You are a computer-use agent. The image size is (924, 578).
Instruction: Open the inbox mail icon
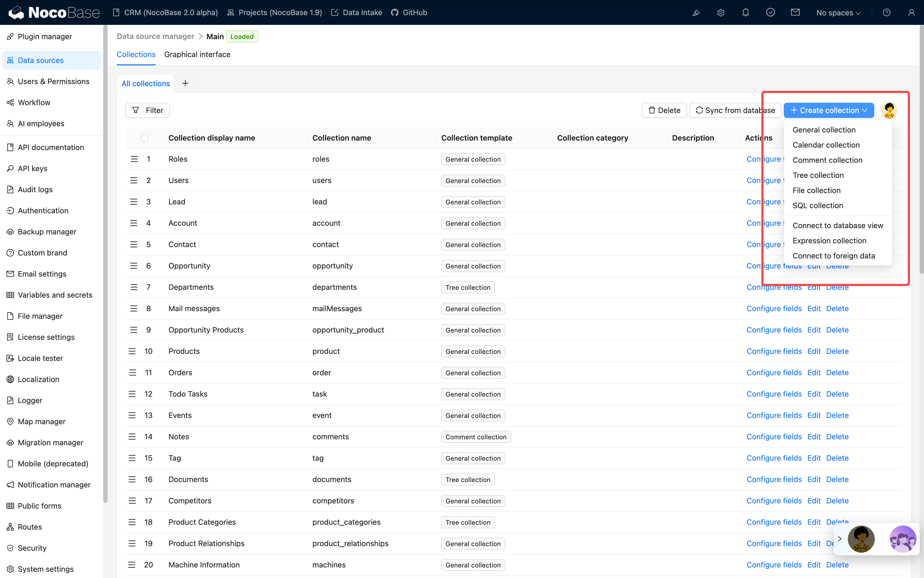(x=796, y=12)
